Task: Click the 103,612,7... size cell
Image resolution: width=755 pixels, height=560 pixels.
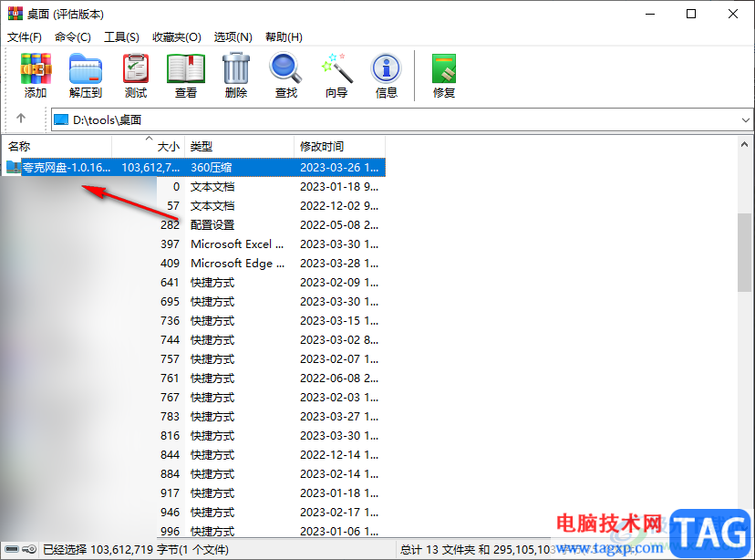Action: (150, 167)
